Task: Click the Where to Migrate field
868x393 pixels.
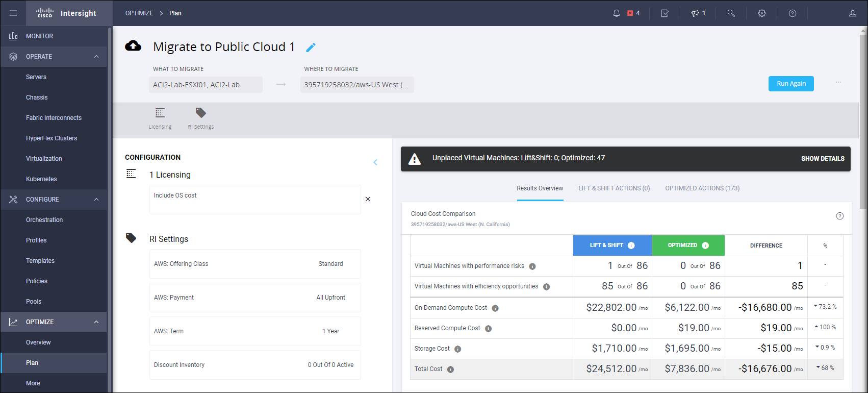Action: pos(357,85)
